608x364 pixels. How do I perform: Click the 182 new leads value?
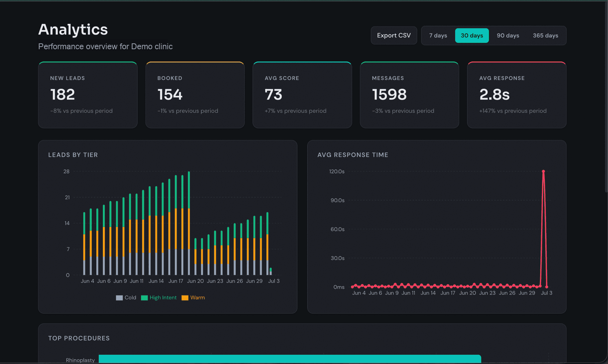point(63,95)
